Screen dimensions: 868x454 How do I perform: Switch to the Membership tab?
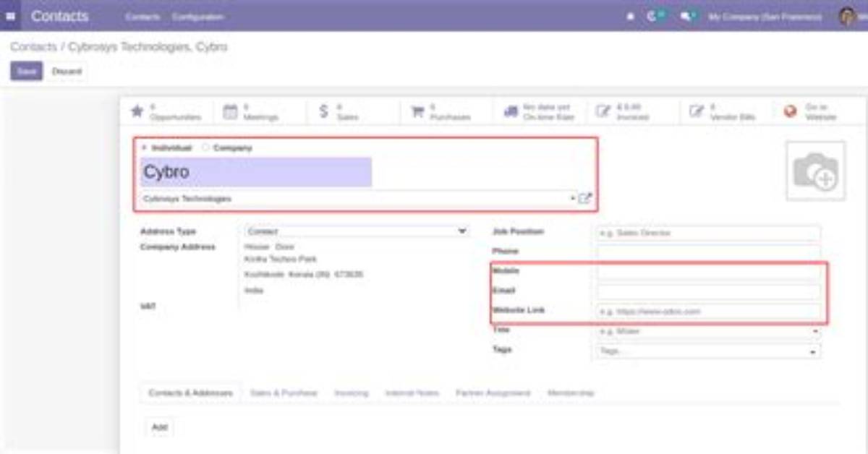pos(571,393)
